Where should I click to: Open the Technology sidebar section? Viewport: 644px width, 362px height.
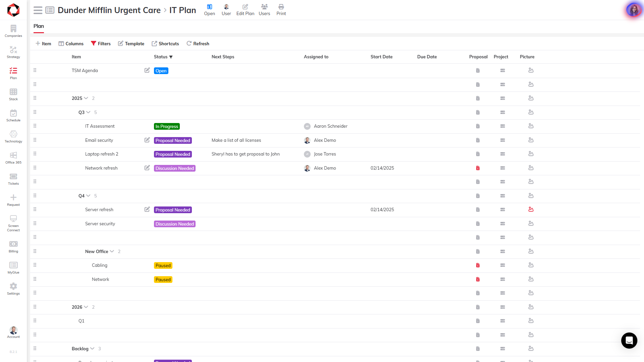(x=13, y=137)
